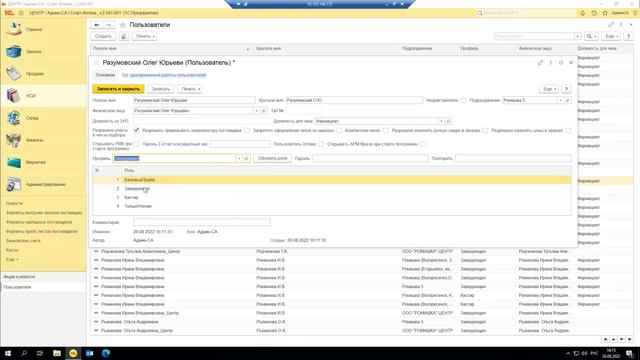Toggle the Компактное меню checkbox
Screen dimensions: 640x360
[x=386, y=131]
